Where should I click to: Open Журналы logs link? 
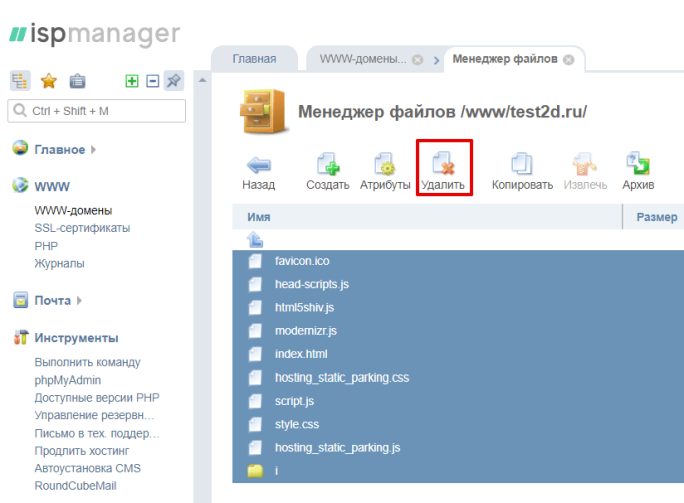pos(59,263)
